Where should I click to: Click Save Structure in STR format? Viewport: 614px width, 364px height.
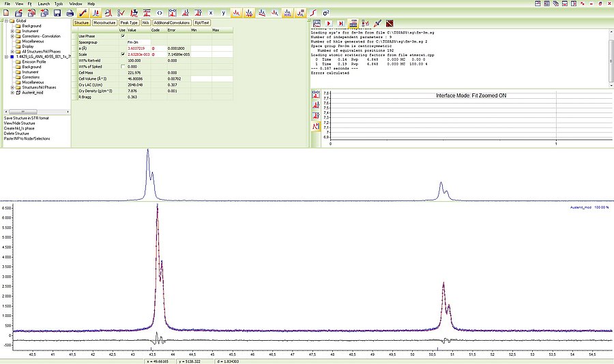coord(25,119)
